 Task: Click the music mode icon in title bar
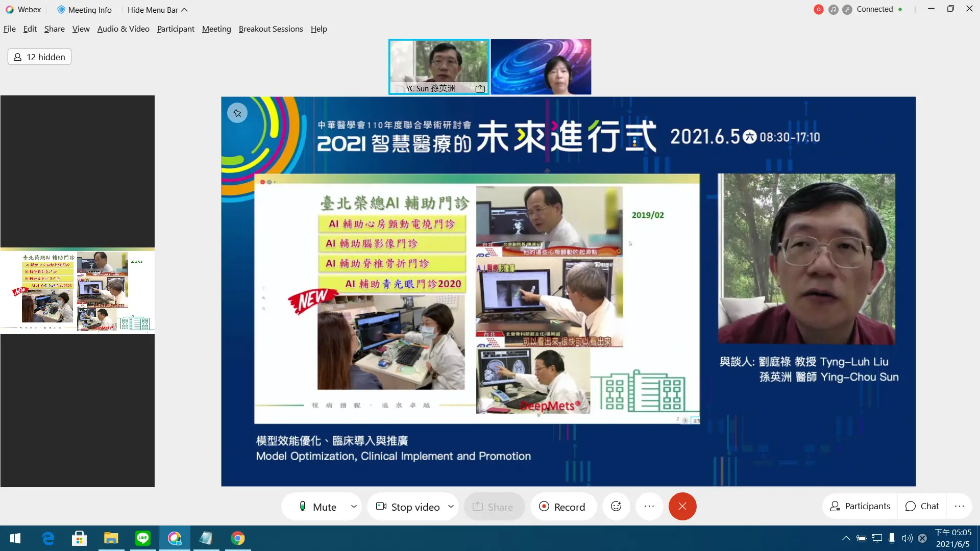click(833, 9)
